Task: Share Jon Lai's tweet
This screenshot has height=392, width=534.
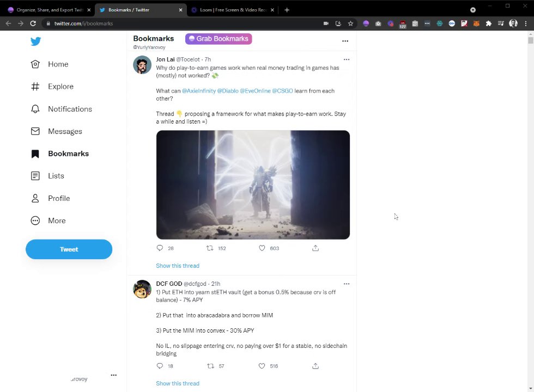Action: pos(315,248)
